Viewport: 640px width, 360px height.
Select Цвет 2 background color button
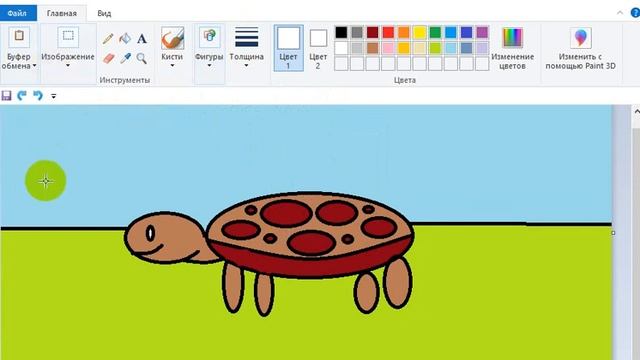(x=318, y=48)
